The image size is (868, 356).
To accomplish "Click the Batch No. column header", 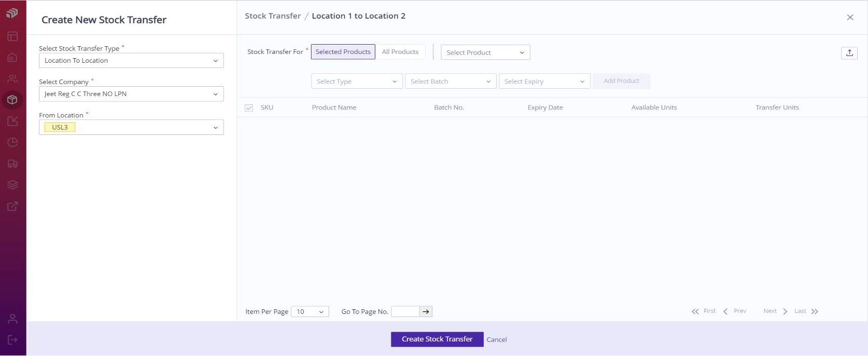I will [x=449, y=107].
